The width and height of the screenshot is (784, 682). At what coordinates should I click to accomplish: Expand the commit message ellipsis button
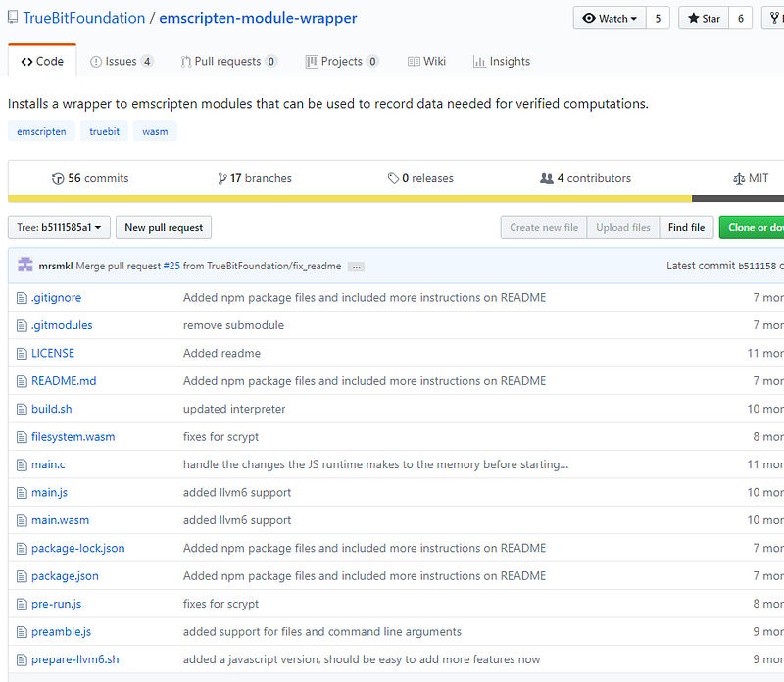(356, 267)
